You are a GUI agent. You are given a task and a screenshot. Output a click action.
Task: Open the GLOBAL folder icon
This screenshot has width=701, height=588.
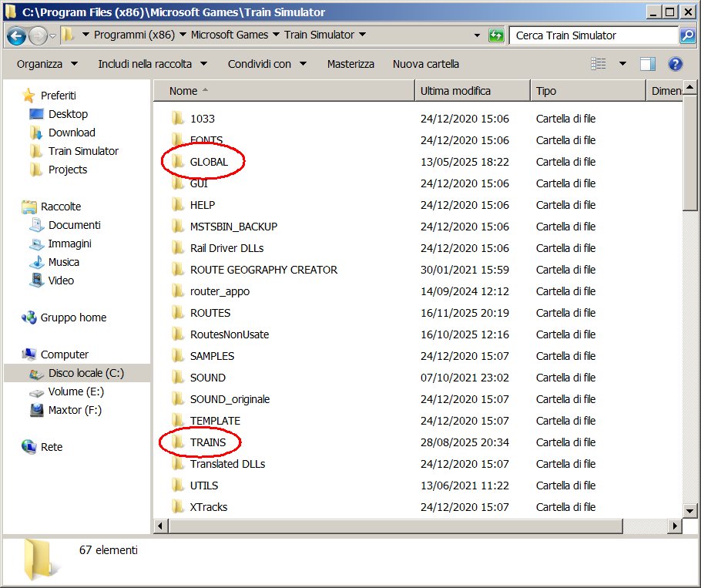(178, 162)
